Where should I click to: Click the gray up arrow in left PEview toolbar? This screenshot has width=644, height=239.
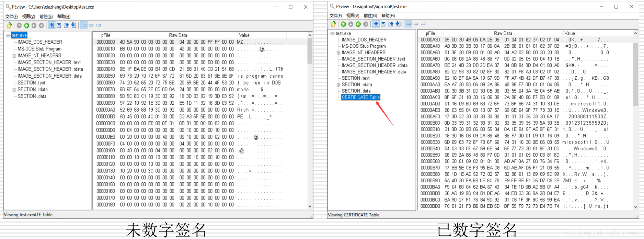click(19, 25)
